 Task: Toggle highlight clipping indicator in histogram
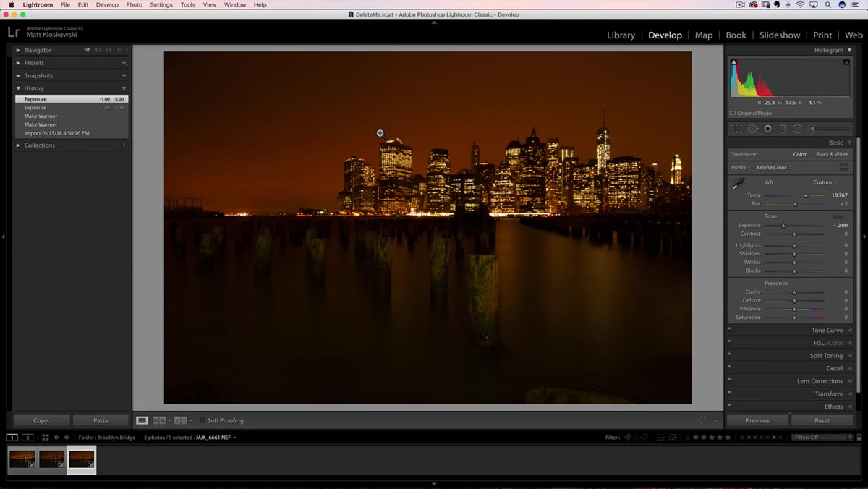pos(846,62)
